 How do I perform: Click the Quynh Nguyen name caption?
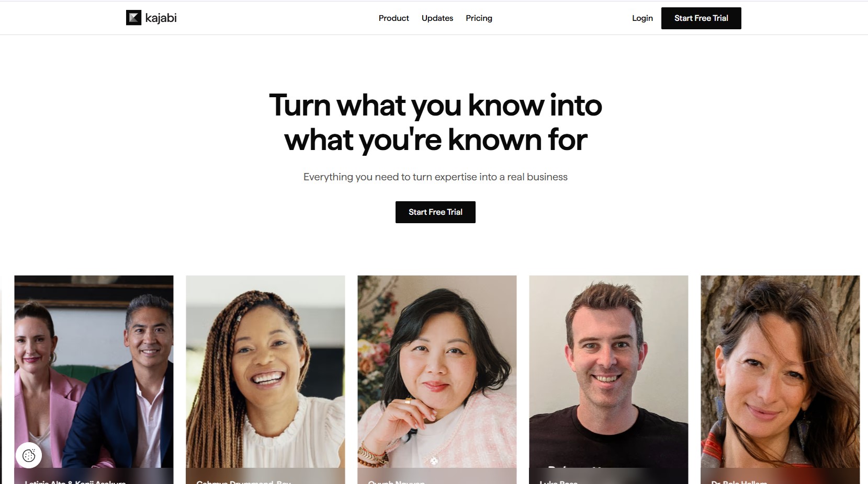pos(396,481)
